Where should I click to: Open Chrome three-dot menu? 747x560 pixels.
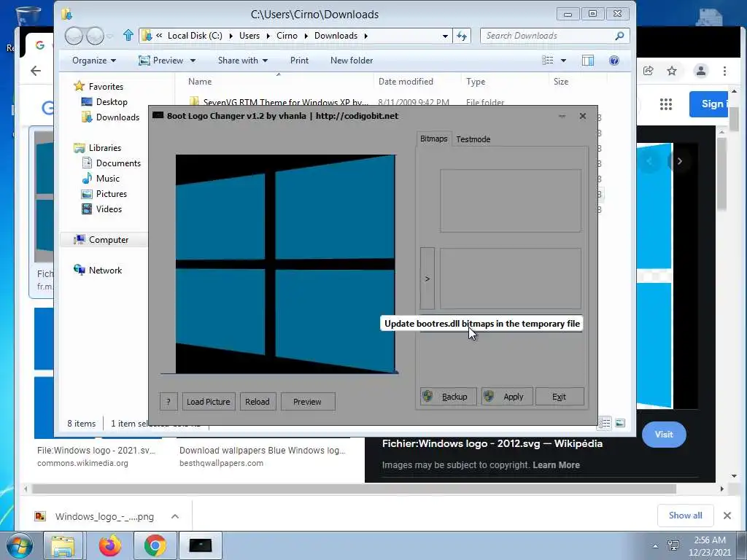pyautogui.click(x=724, y=71)
